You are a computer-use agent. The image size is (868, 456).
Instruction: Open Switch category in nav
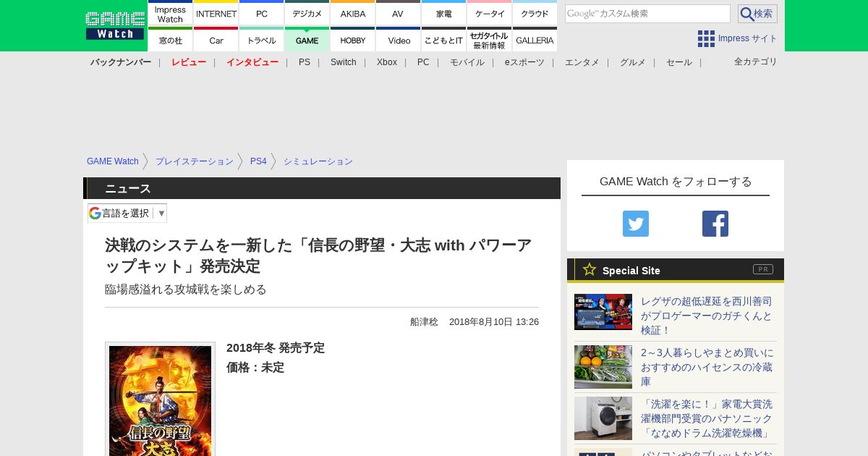pos(344,62)
